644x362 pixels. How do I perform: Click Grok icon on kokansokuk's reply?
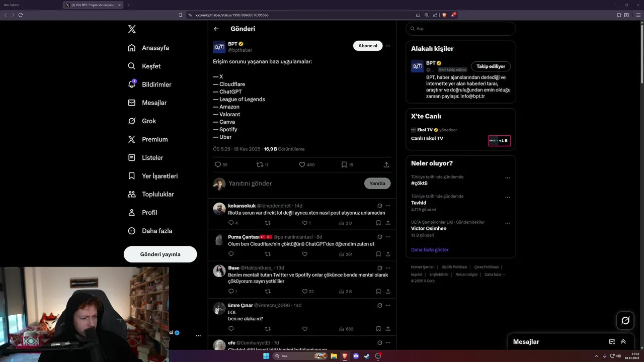[x=380, y=206]
